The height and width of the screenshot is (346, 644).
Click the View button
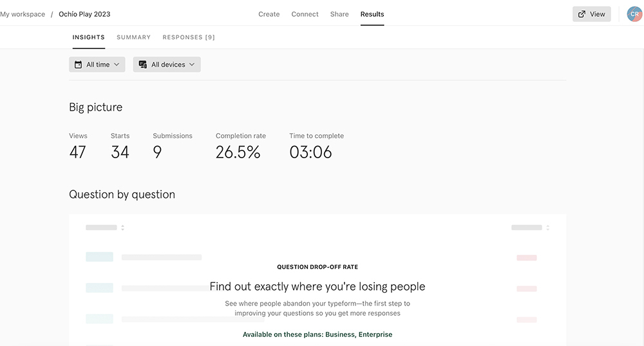[591, 14]
